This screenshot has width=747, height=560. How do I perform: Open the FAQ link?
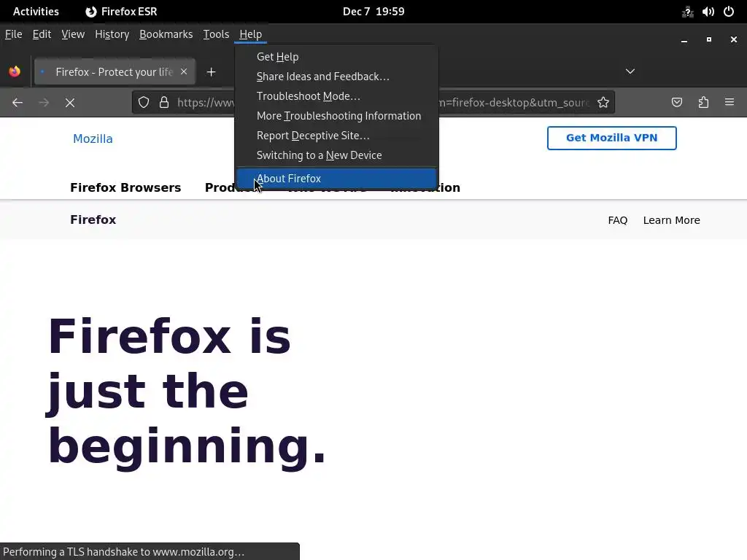tap(617, 220)
